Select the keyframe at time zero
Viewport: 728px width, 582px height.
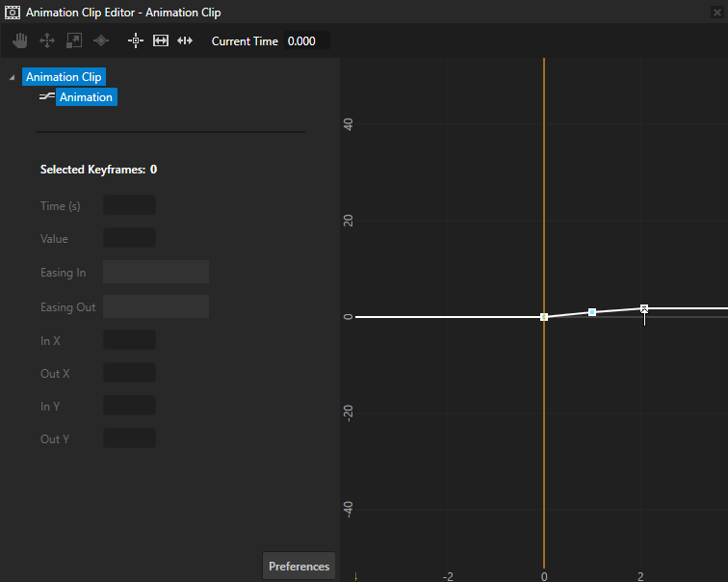(544, 317)
